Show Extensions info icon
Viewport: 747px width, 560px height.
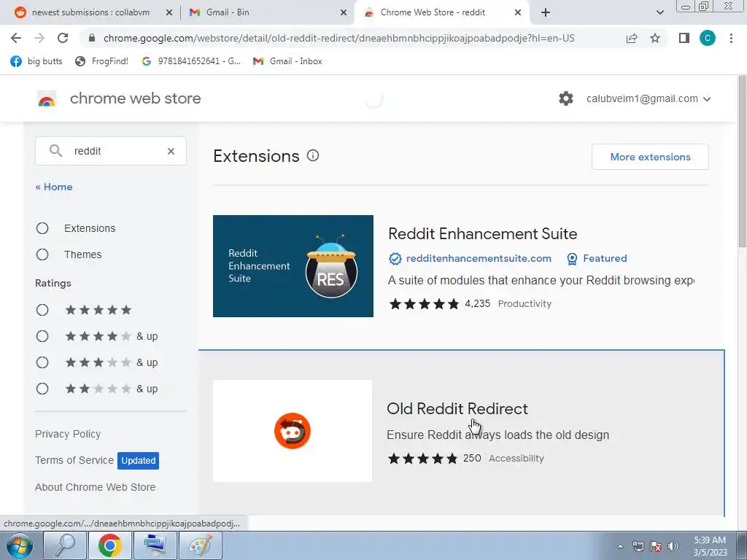click(x=313, y=155)
